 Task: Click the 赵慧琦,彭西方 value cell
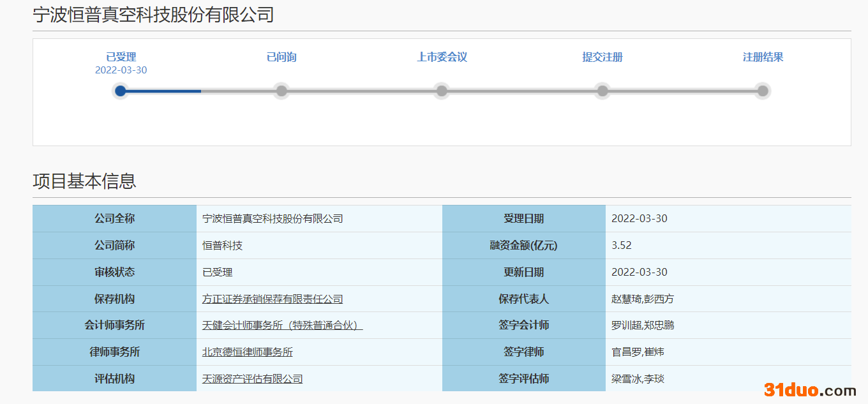coord(728,299)
